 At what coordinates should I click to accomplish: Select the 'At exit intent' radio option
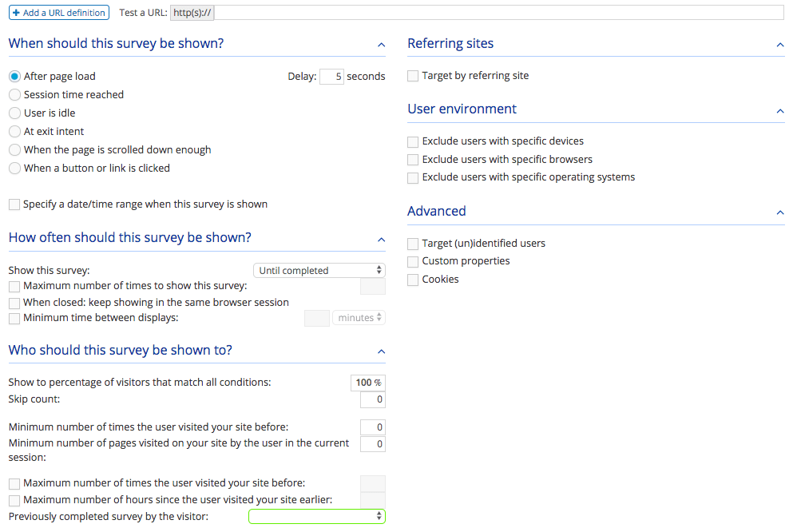[14, 132]
